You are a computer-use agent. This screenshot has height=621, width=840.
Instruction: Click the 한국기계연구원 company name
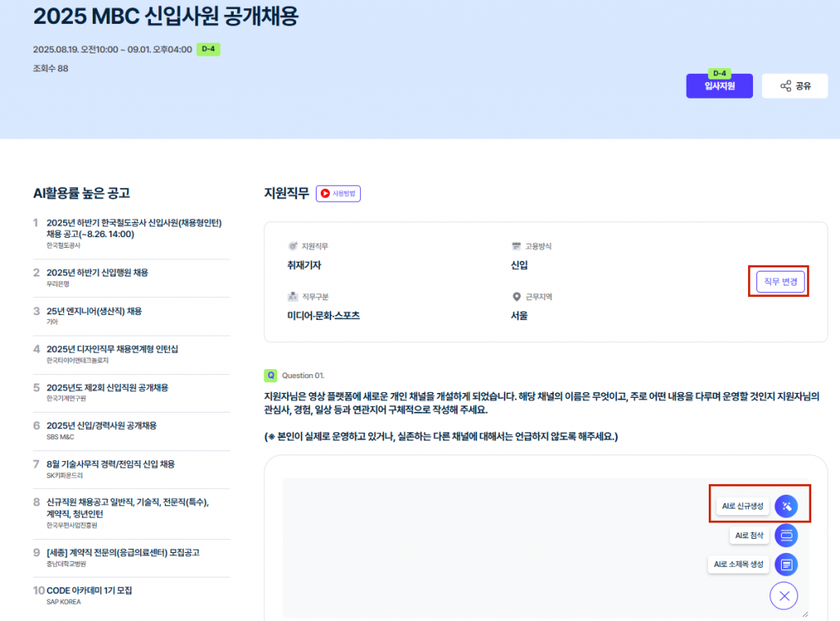pos(66,399)
